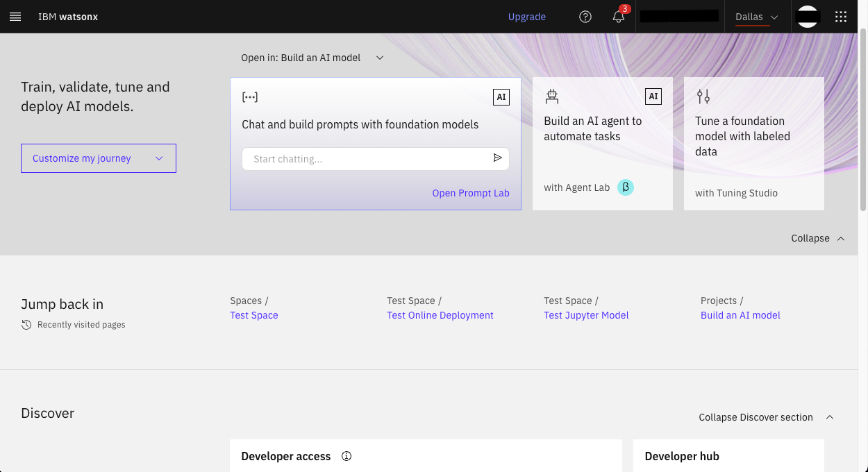This screenshot has height=472, width=868.
Task: Click the user avatar in the header
Action: tap(808, 17)
